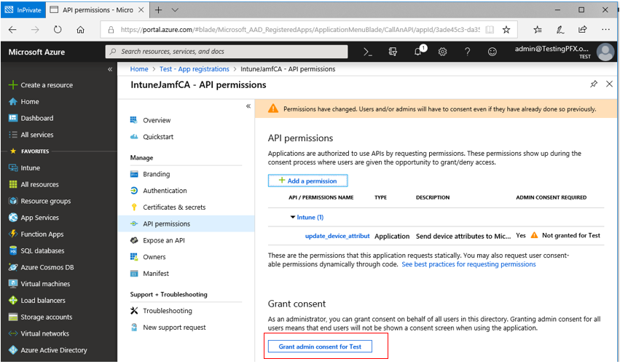Viewport: 620px width, 364px height.
Task: Collapse the Intune (1) permissions group
Action: 293,217
